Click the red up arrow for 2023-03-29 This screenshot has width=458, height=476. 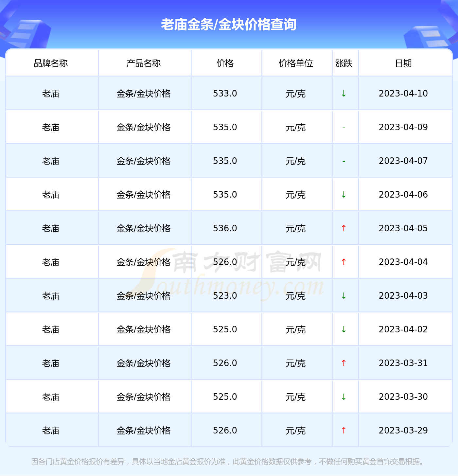344,431
